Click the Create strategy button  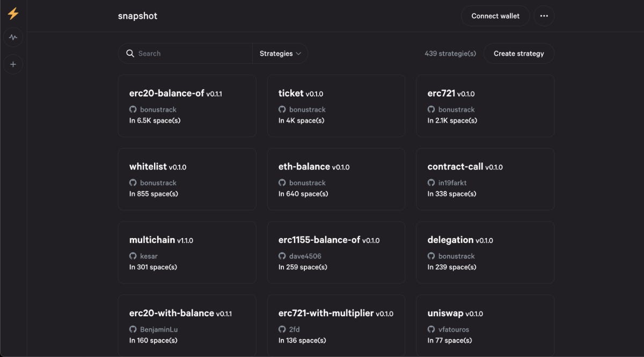pos(518,53)
